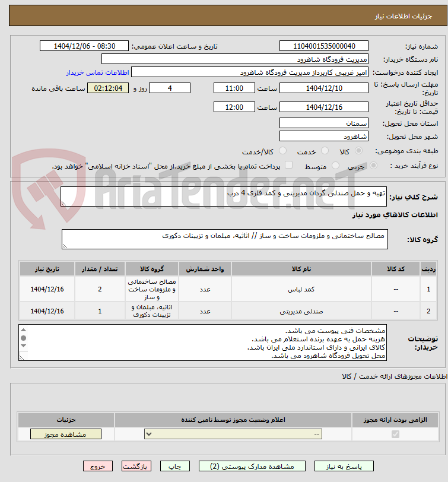Click the announcement date field 1404/12/06

pos(84,46)
